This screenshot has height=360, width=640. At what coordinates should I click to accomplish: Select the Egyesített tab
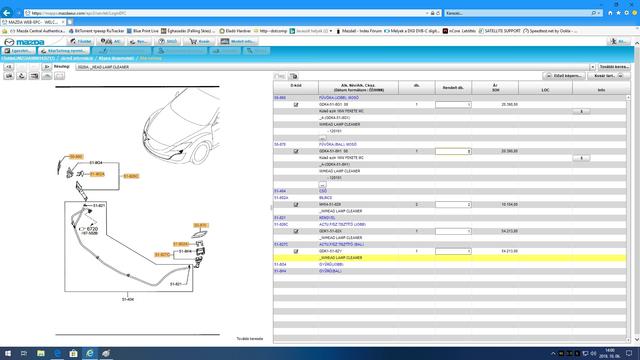tap(19, 51)
